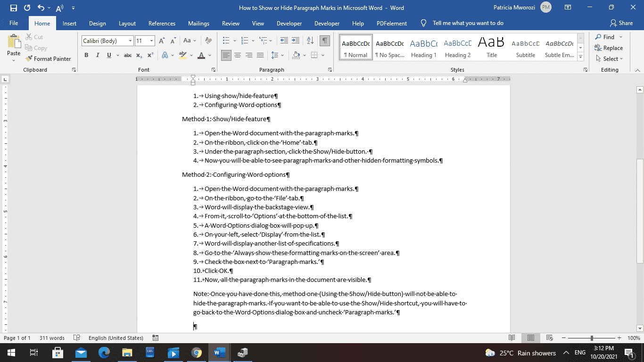Center align the paragraph text

pos(238,56)
